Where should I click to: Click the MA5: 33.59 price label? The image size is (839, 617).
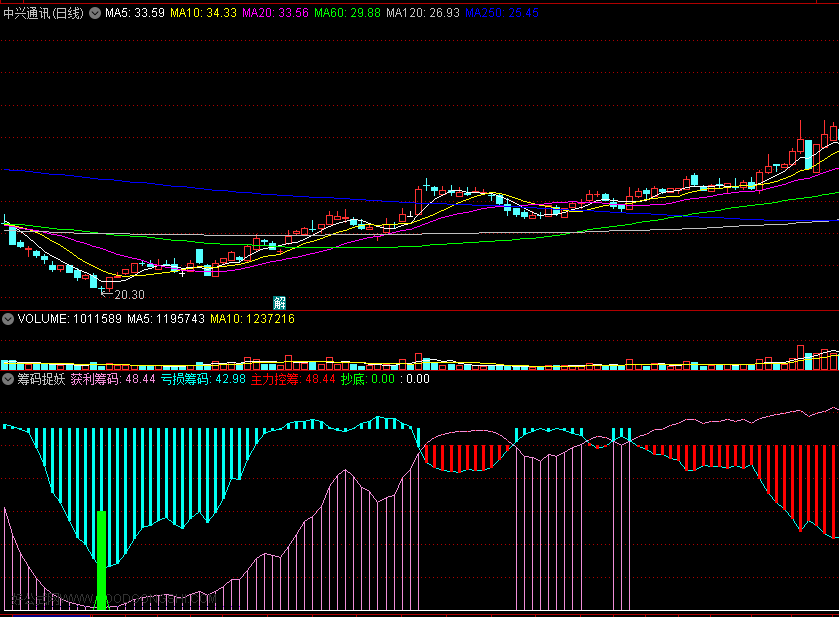click(x=135, y=13)
